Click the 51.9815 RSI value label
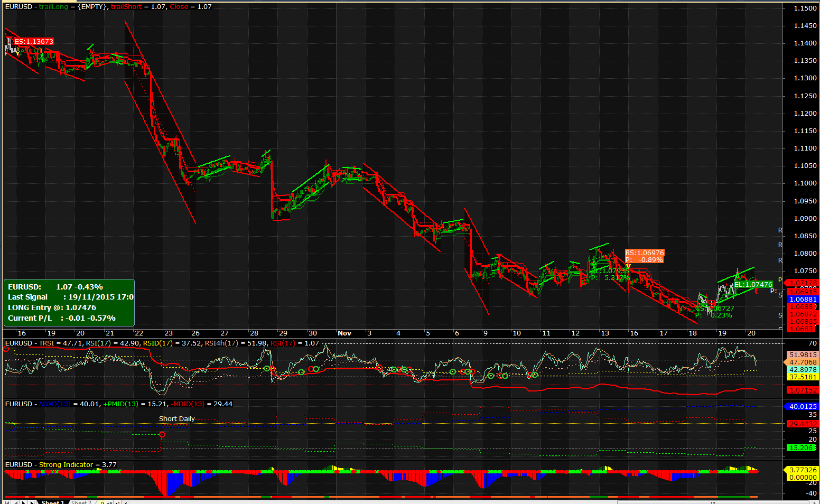The height and width of the screenshot is (504, 820). (x=803, y=355)
